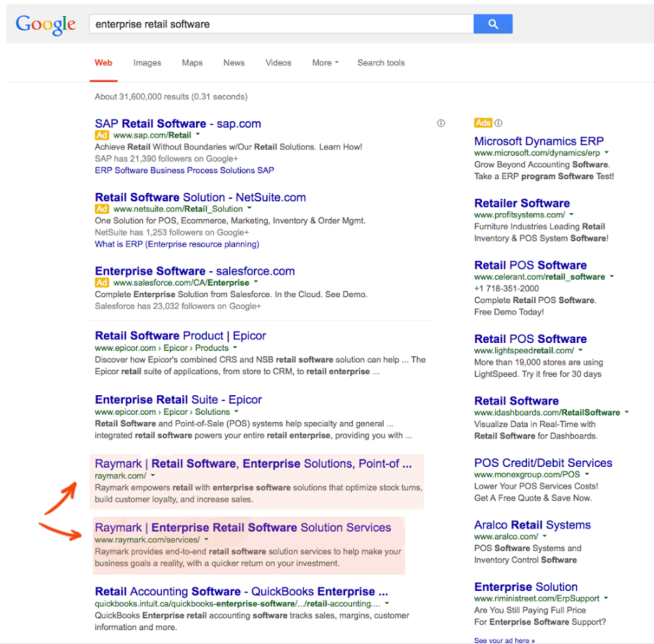Screen dimensions: 654x644
Task: Expand arrow next to netsuite.com/Retail_Solution URL
Action: point(250,208)
